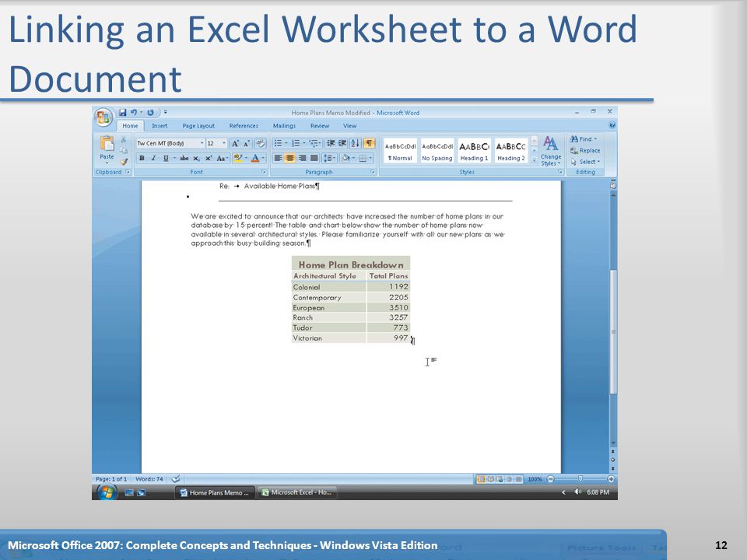
Task: Switch to the Review tab
Action: point(320,126)
